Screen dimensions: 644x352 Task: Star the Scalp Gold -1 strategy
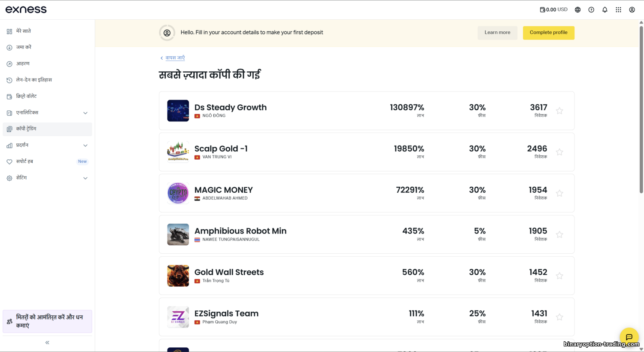tap(559, 152)
